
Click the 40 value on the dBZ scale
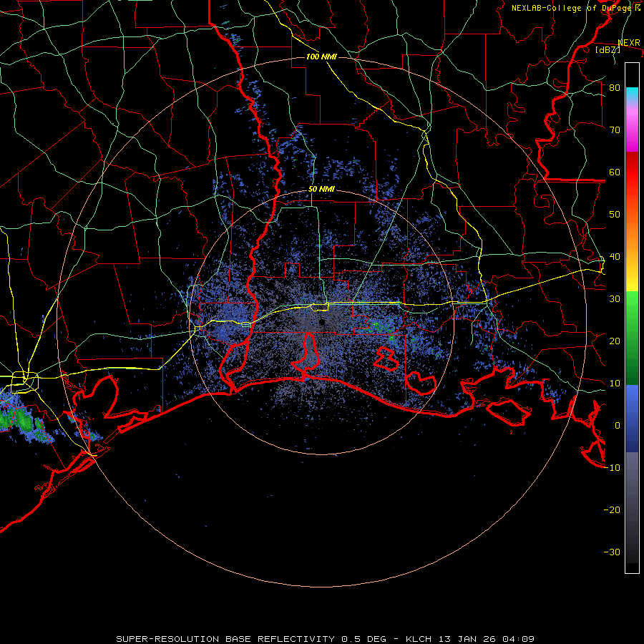[x=615, y=256]
